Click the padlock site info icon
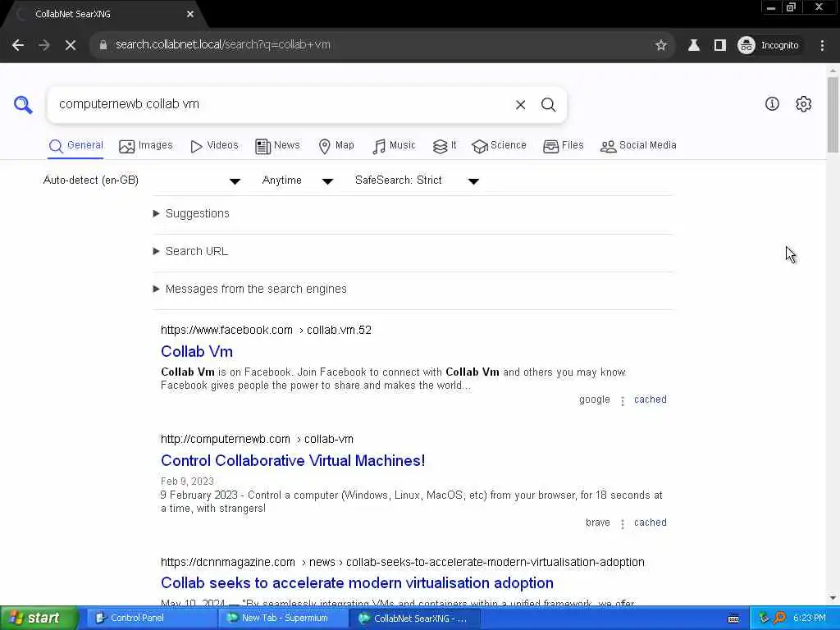 tap(103, 45)
